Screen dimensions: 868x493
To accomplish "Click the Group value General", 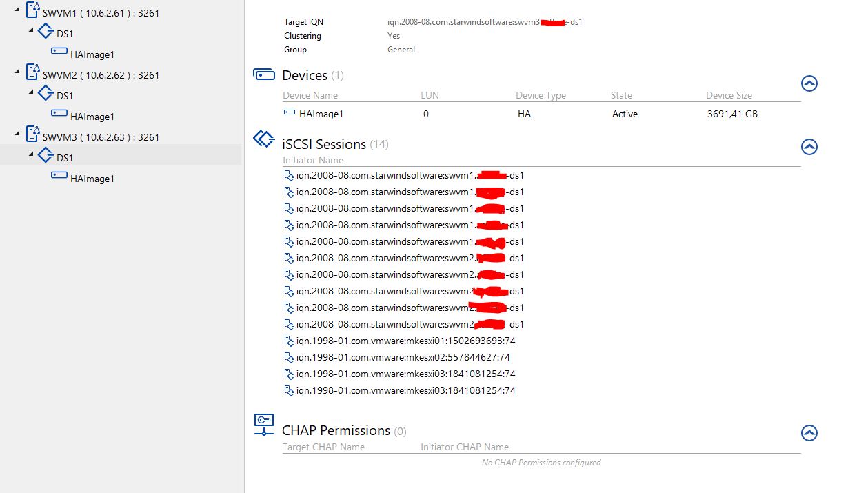I will (x=401, y=50).
